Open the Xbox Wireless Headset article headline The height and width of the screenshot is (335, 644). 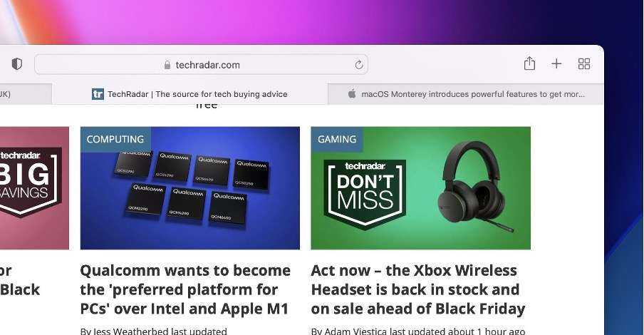pyautogui.click(x=418, y=289)
